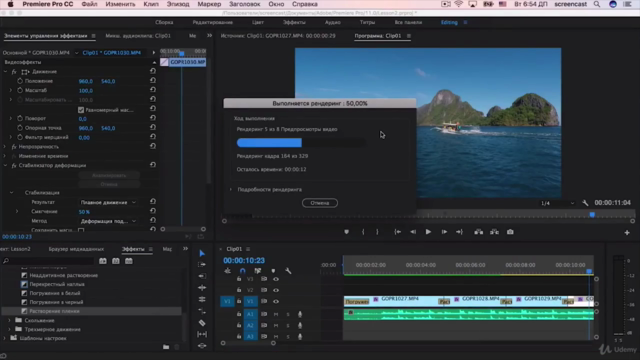Screen dimensions: 640x360
Task: Toggle Snap magnet in timeline
Action: coord(242,271)
